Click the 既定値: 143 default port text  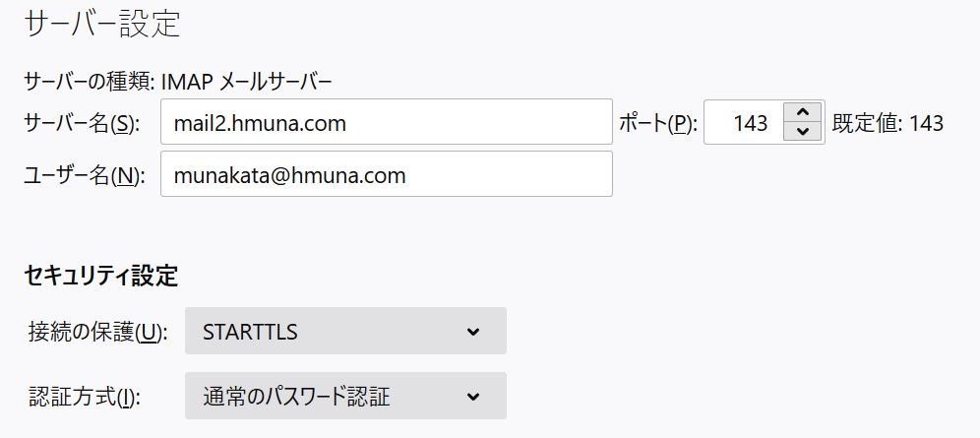(x=888, y=124)
